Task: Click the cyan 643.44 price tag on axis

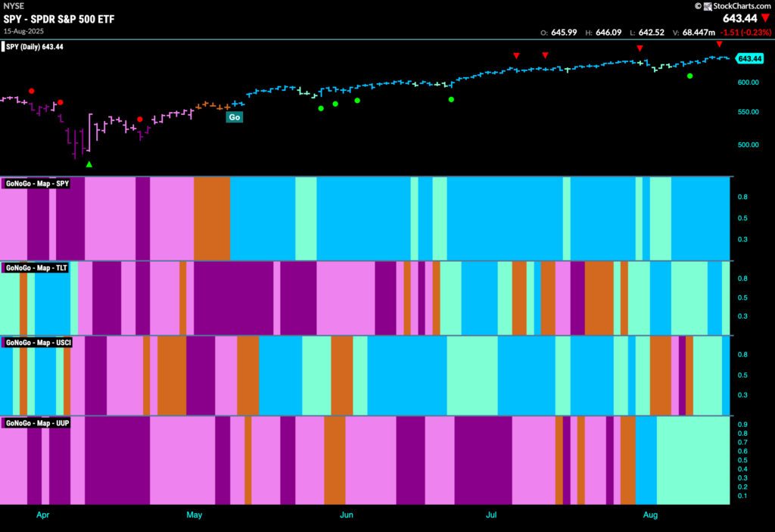Action: pyautogui.click(x=749, y=59)
